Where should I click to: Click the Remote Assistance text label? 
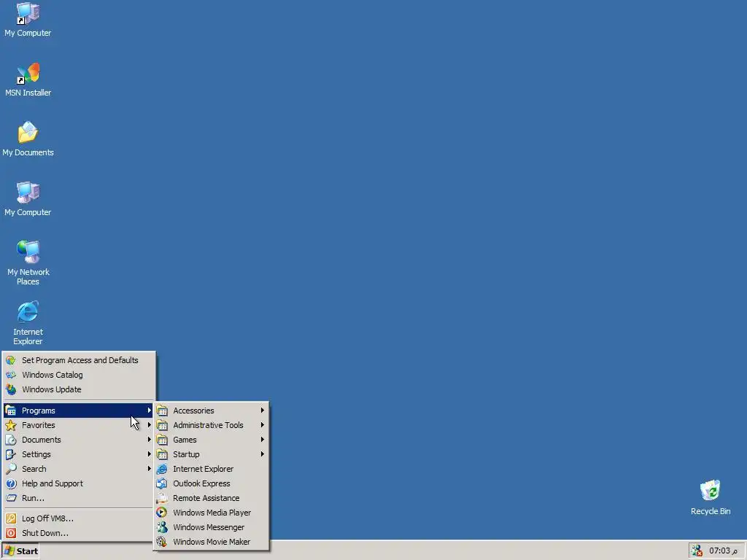tap(206, 498)
